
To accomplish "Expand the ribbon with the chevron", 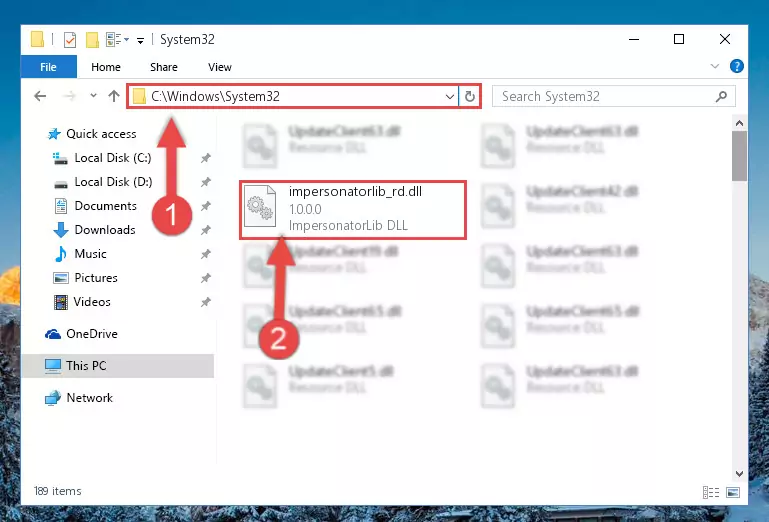I will 715,66.
